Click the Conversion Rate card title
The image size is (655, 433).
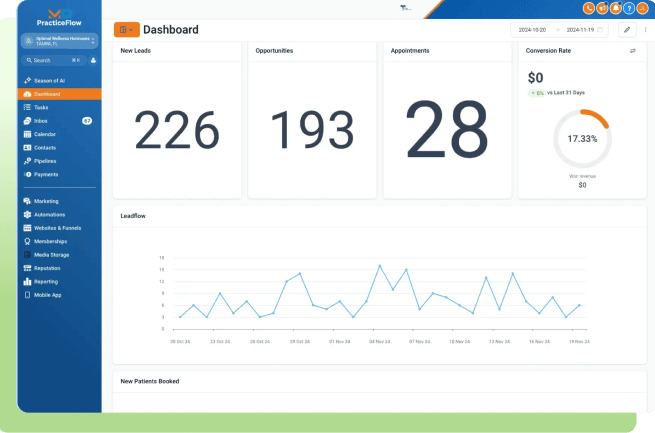548,51
